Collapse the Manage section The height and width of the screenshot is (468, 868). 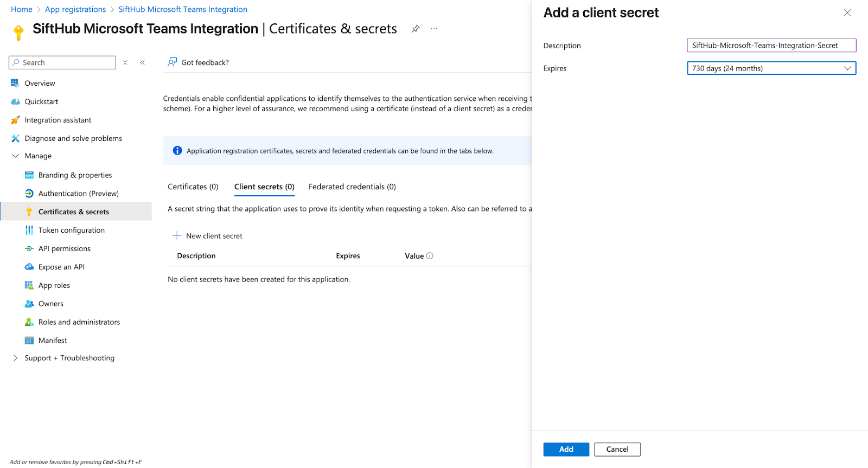coord(15,156)
